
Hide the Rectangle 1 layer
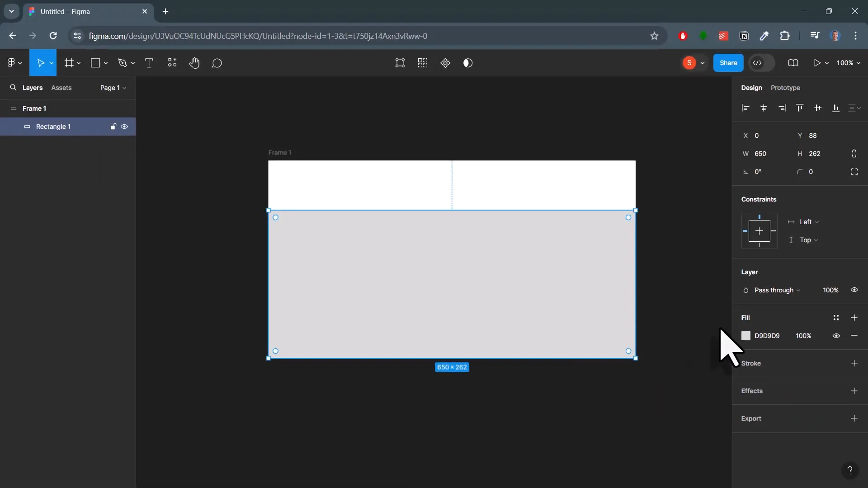(x=124, y=127)
